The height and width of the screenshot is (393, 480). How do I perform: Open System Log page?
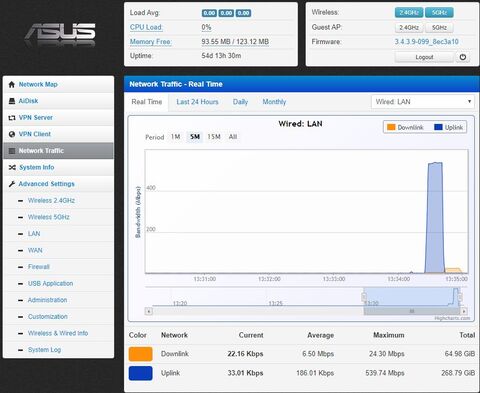coord(44,350)
